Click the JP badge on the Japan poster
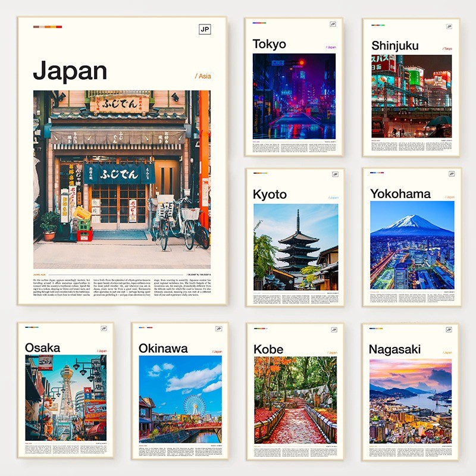Image resolution: width=476 pixels, height=476 pixels. click(205, 30)
